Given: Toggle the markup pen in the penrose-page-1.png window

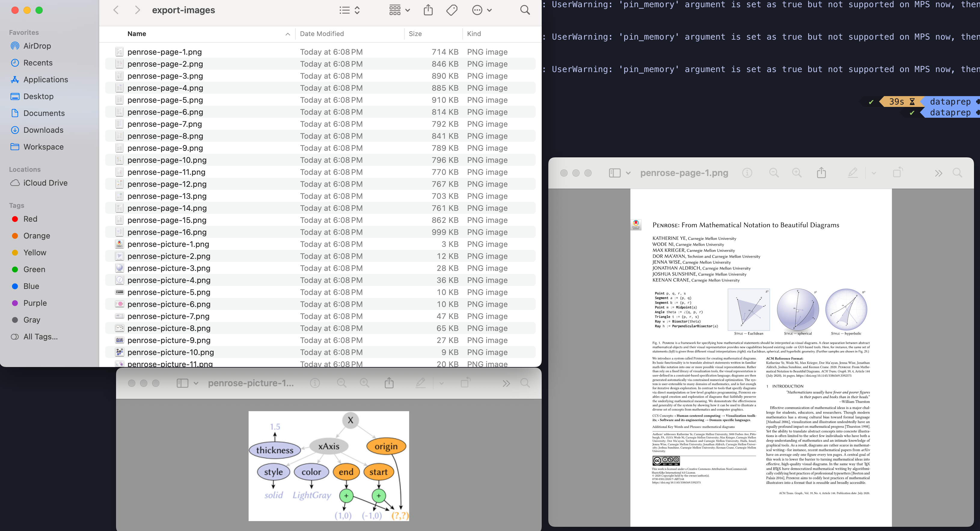Looking at the screenshot, I should click(x=853, y=173).
